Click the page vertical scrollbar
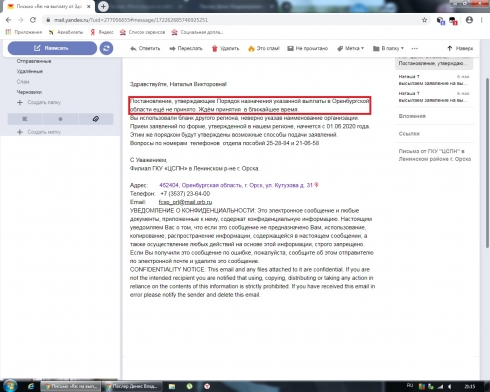 click(x=487, y=163)
